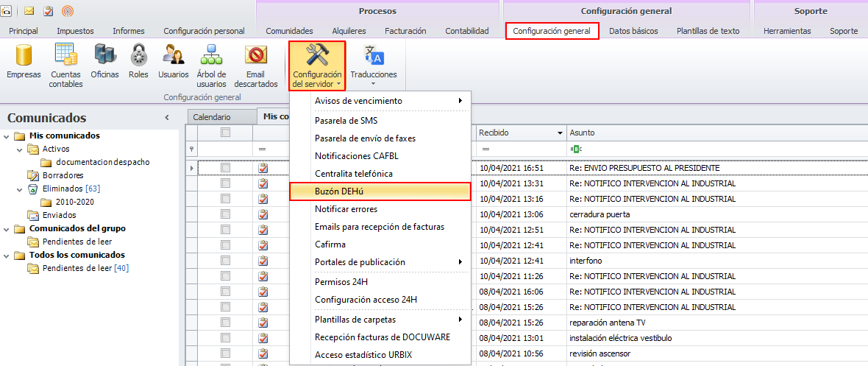868x366 pixels.
Task: Click the Asunto column header
Action: (717, 133)
